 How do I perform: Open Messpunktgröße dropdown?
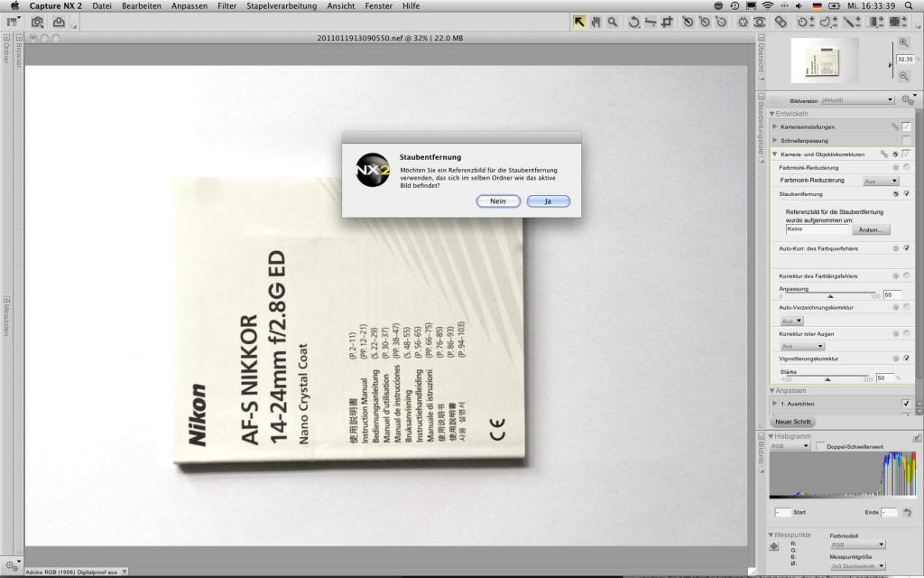(857, 566)
